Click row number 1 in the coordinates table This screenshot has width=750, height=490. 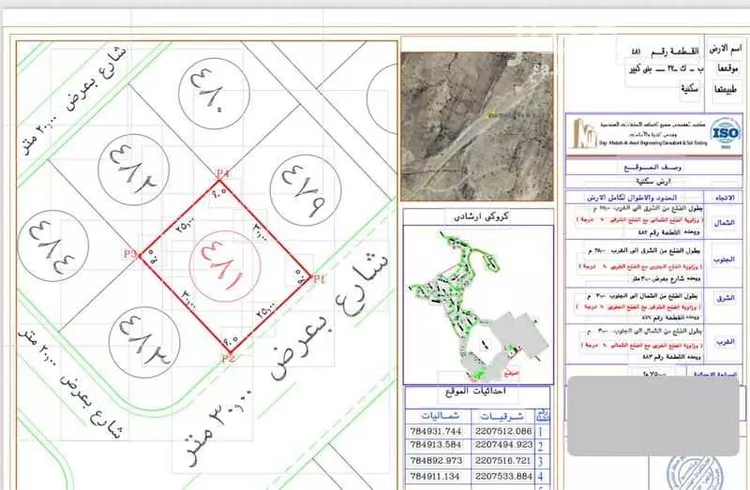541,432
